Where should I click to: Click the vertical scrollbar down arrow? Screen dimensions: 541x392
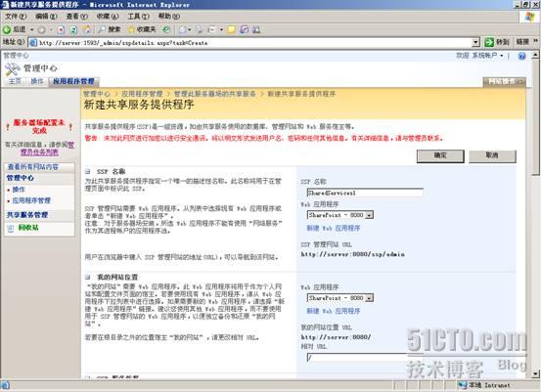coord(535,373)
